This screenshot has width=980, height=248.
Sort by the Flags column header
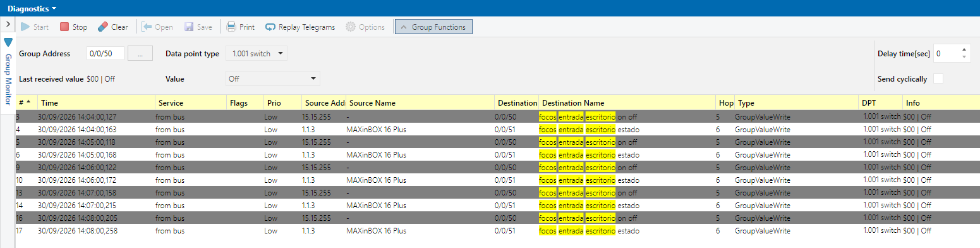[246, 102]
